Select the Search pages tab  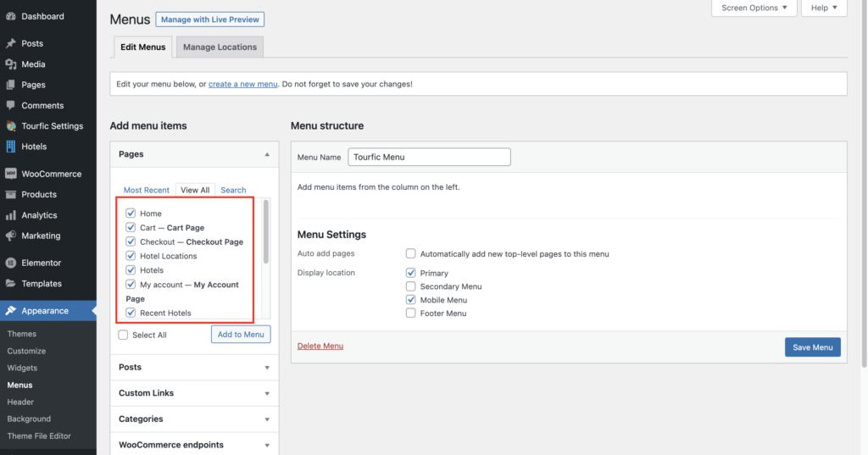point(233,190)
